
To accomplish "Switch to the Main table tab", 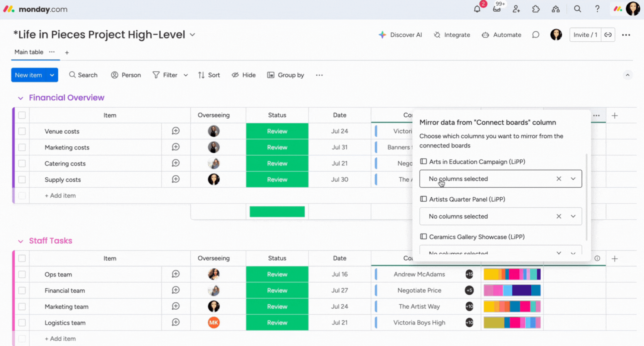I will click(29, 52).
